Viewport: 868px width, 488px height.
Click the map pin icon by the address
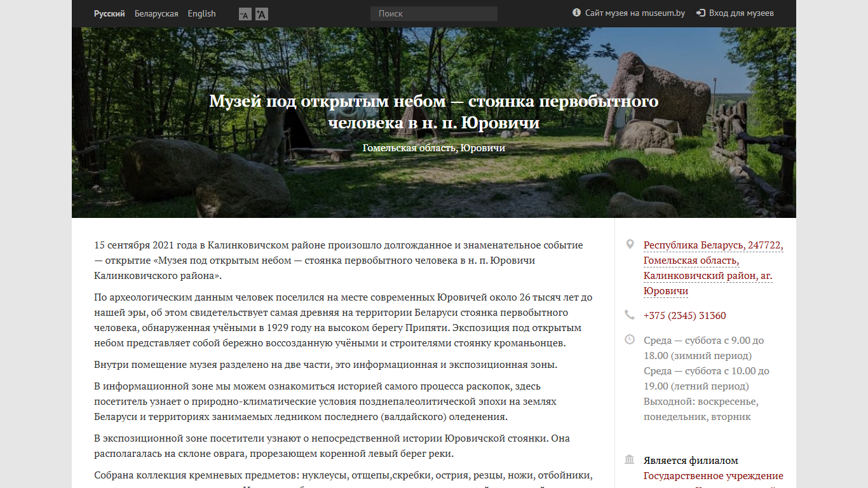pos(630,244)
